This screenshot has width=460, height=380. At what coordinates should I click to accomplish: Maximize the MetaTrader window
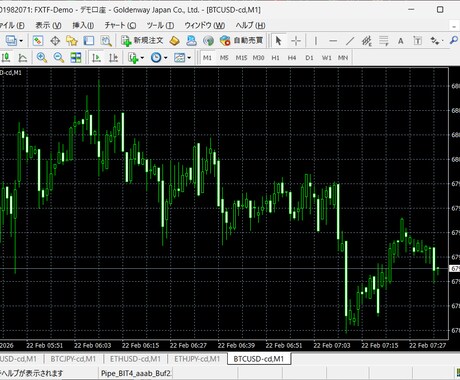click(x=440, y=10)
